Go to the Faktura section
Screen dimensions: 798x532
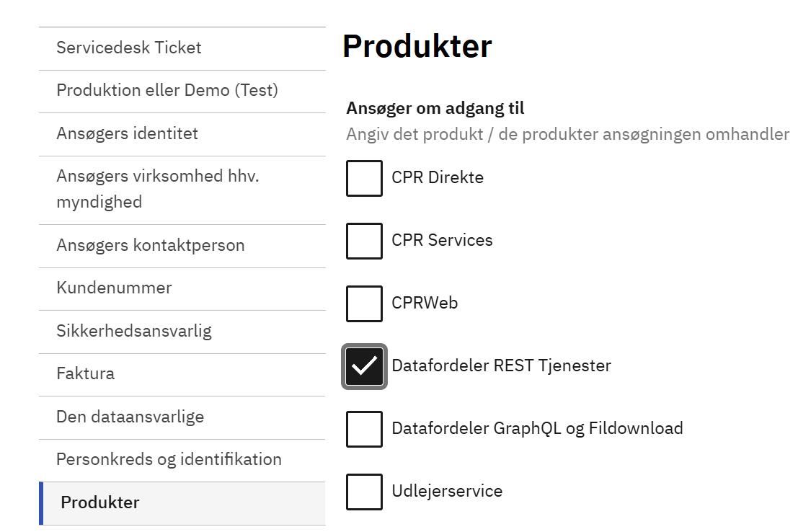[86, 373]
